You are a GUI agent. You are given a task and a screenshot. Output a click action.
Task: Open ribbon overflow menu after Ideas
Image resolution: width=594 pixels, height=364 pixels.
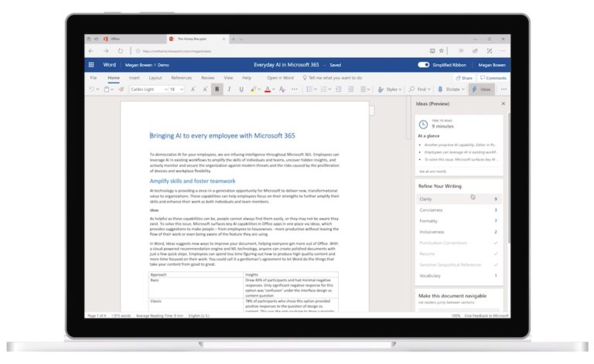coord(504,90)
